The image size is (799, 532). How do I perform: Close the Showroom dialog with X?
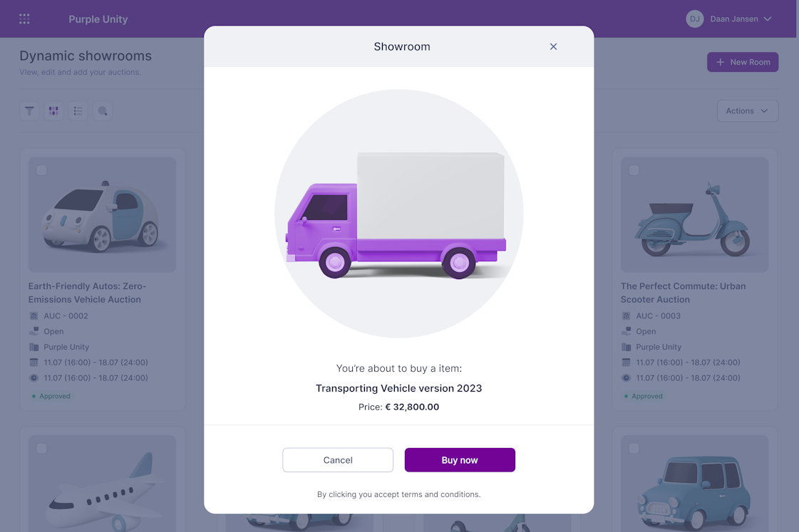coord(553,46)
